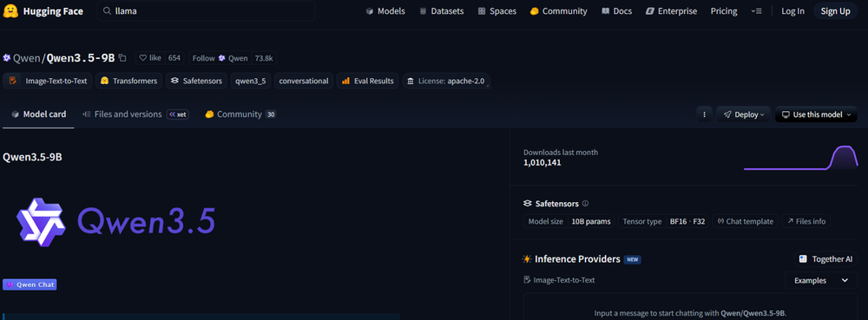Open the Chat template button
Screen dimensions: 868x320
point(745,221)
